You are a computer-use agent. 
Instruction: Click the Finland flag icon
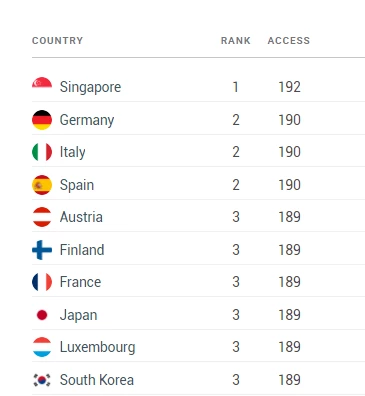pyautogui.click(x=42, y=250)
